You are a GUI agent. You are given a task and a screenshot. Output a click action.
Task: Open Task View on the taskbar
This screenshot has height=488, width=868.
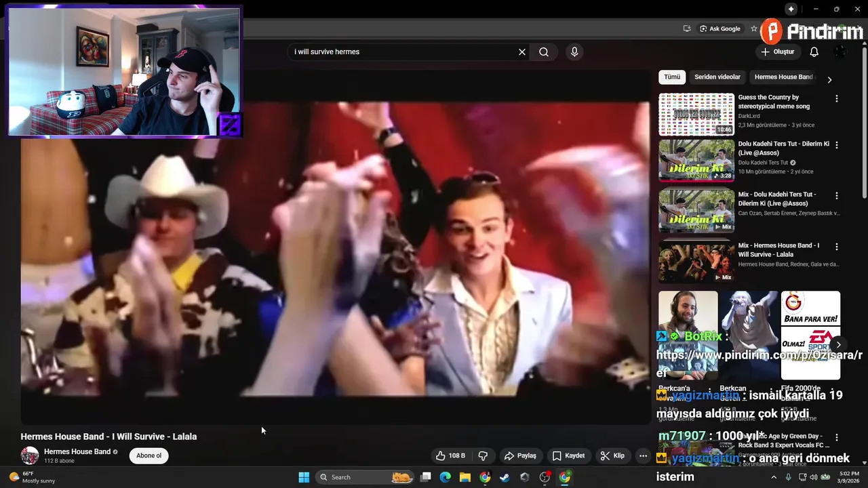[x=425, y=477]
